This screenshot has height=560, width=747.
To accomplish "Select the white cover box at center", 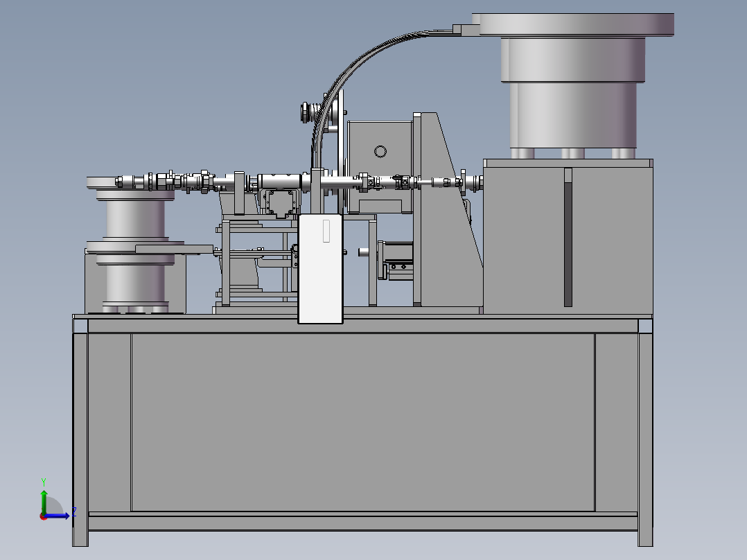I will click(320, 269).
